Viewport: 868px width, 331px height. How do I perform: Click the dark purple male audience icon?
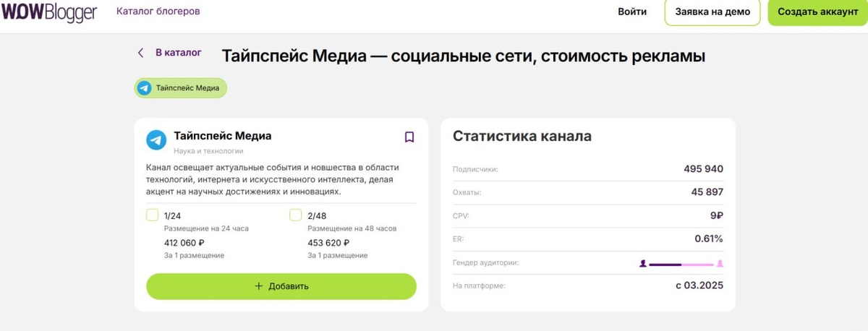[x=642, y=264]
